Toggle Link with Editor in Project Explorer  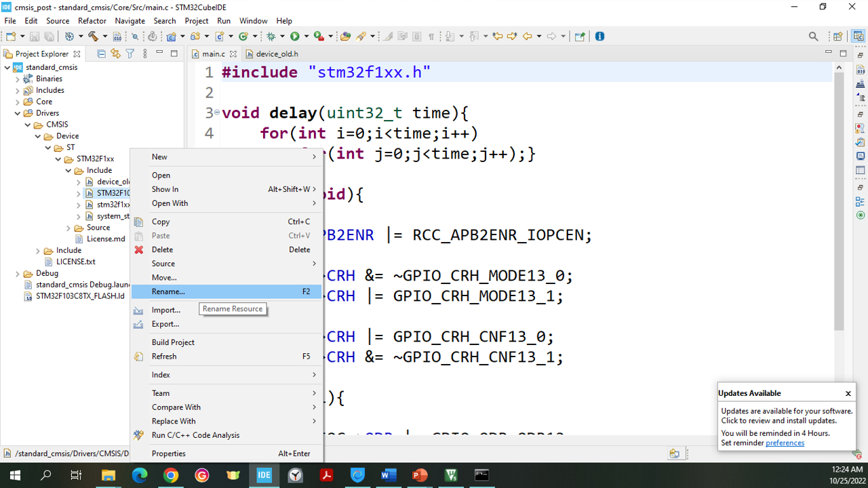[x=115, y=54]
